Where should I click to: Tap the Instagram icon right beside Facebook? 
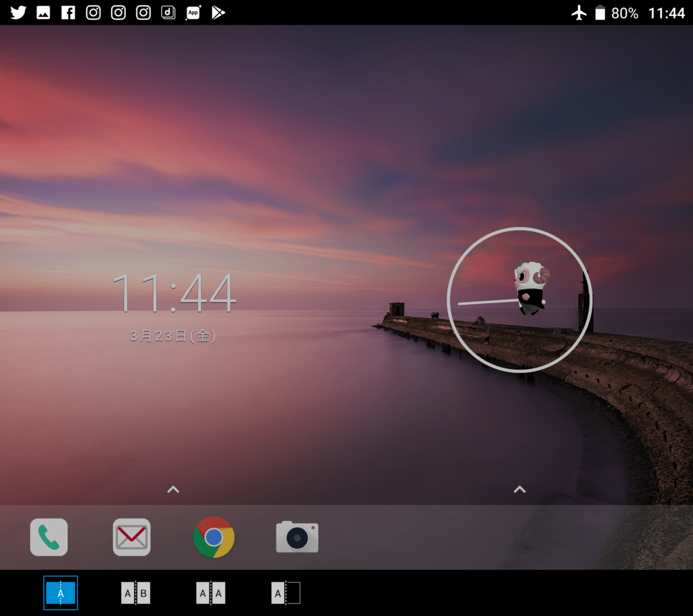pos(94,13)
